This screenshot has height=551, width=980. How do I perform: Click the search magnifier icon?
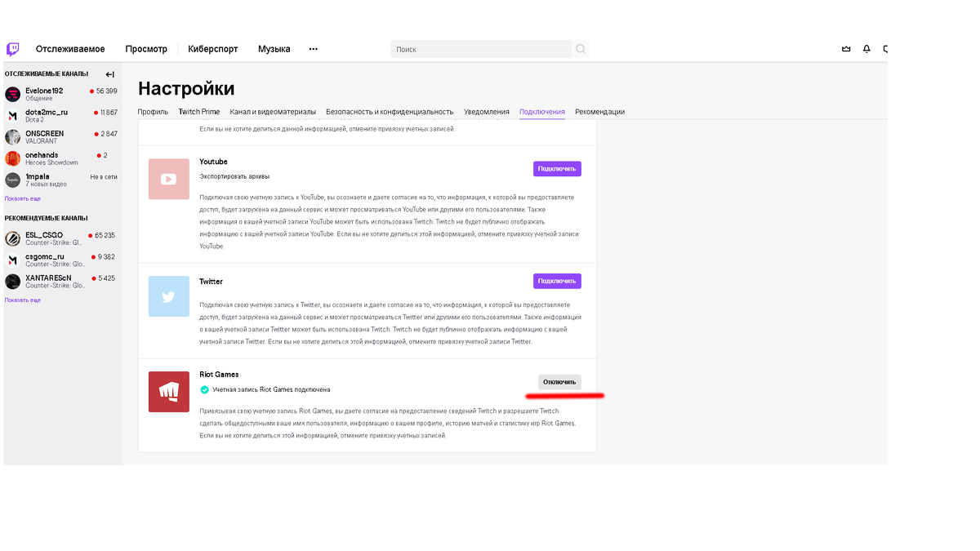(581, 49)
